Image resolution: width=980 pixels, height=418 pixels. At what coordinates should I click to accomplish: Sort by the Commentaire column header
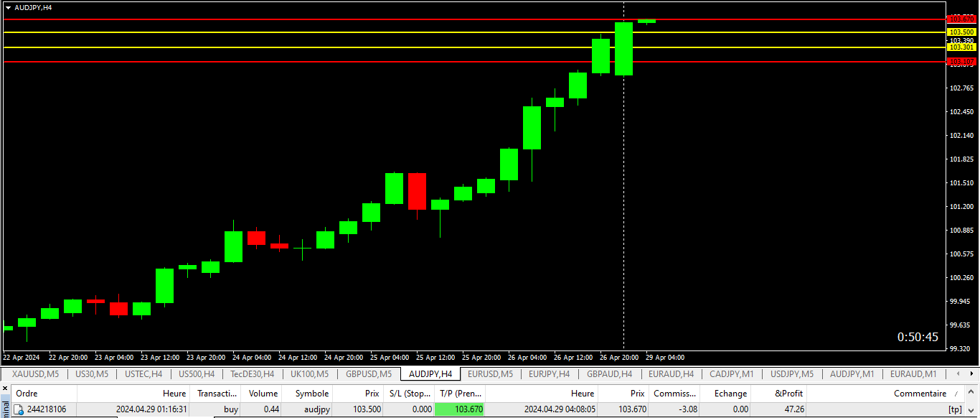click(886, 394)
